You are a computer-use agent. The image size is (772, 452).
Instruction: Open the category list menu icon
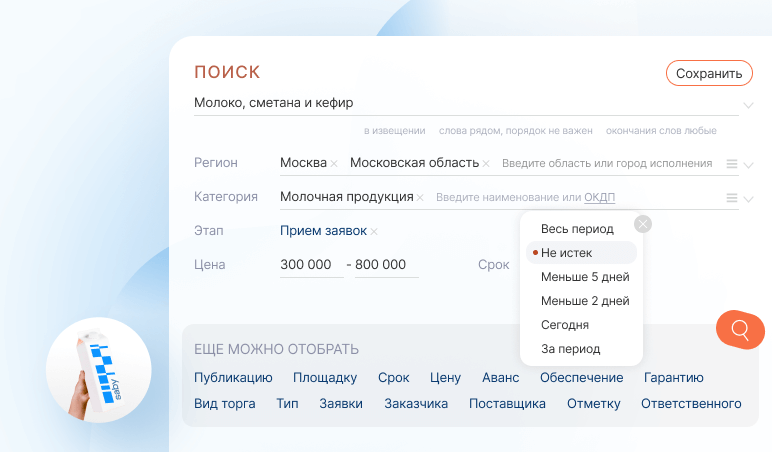click(732, 198)
